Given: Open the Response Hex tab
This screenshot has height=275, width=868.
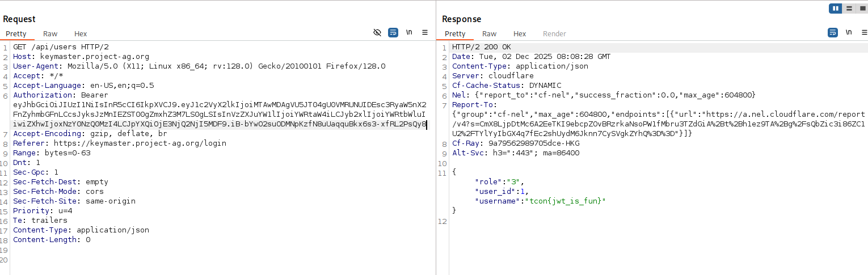Looking at the screenshot, I should coord(520,34).
